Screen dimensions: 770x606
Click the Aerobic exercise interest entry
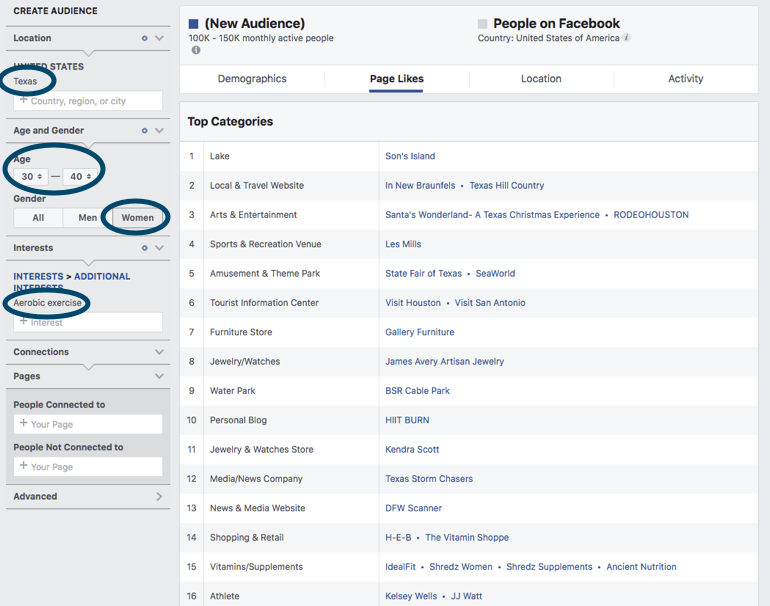tap(47, 303)
